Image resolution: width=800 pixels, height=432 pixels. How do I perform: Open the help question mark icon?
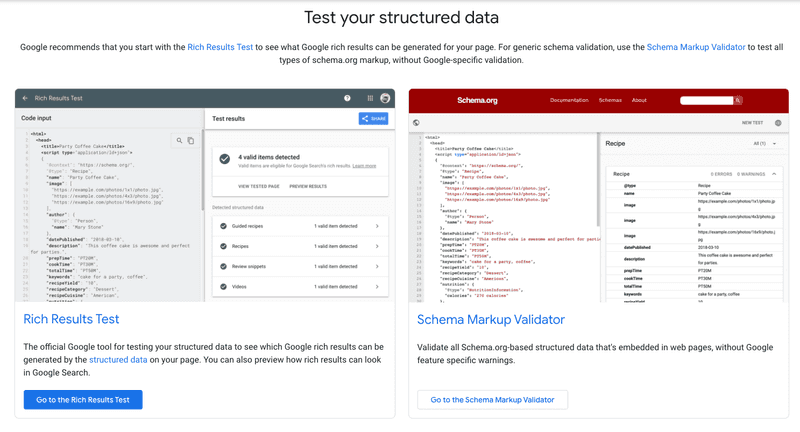(347, 98)
